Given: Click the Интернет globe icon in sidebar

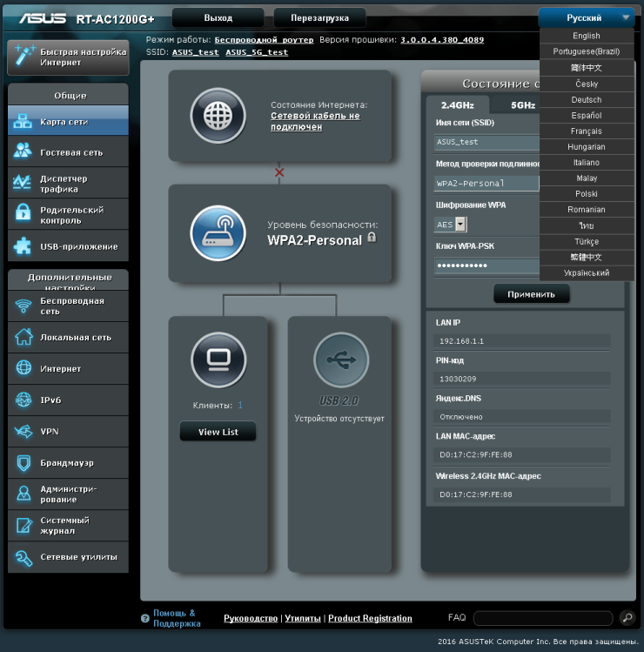Looking at the screenshot, I should coord(23,367).
